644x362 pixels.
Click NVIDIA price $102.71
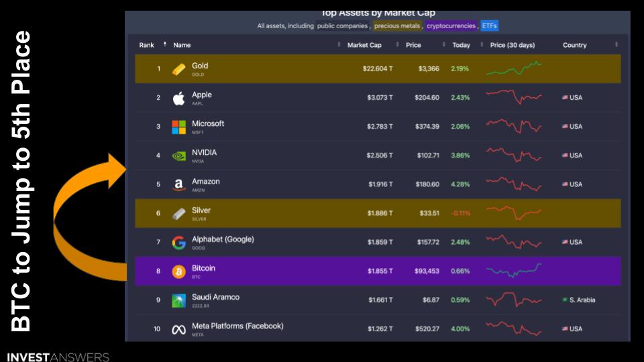point(428,155)
